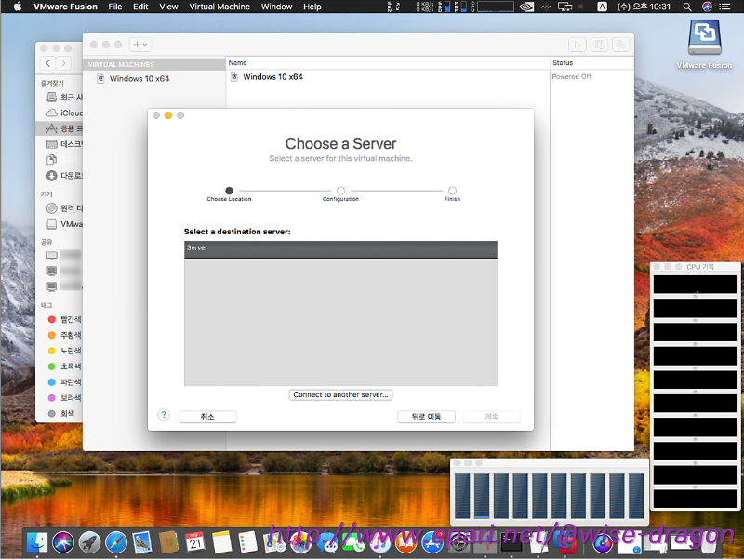The width and height of the screenshot is (744, 560).
Task: Click the 뒤로 이동 back button
Action: (426, 417)
